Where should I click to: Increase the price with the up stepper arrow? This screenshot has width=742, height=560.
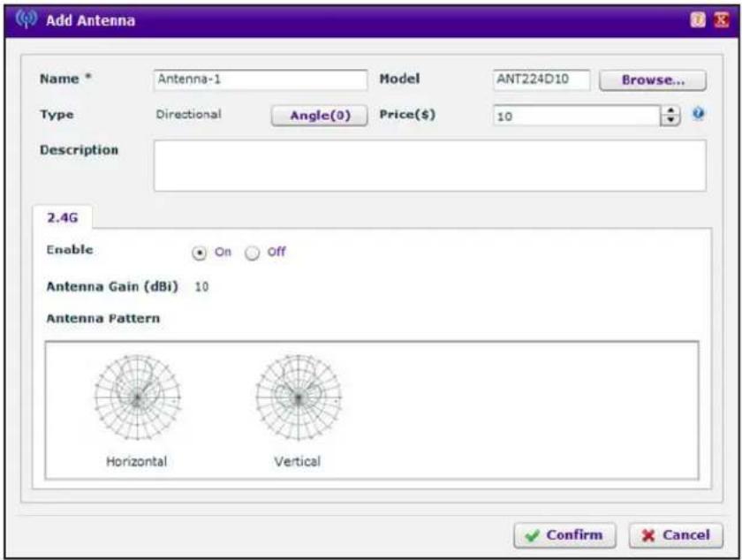pyautogui.click(x=670, y=110)
